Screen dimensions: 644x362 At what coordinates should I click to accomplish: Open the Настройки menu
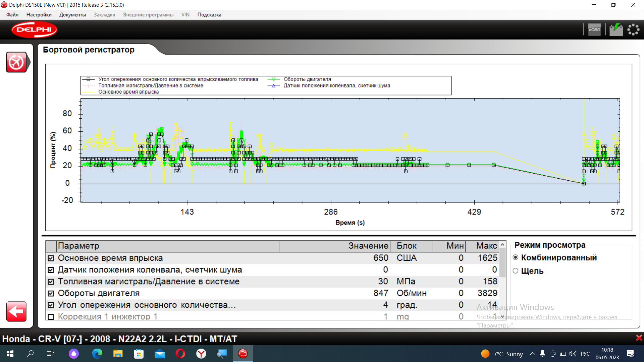point(39,15)
